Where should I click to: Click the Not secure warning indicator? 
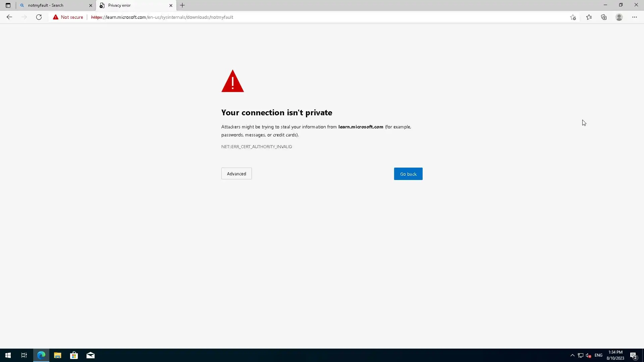pyautogui.click(x=68, y=17)
